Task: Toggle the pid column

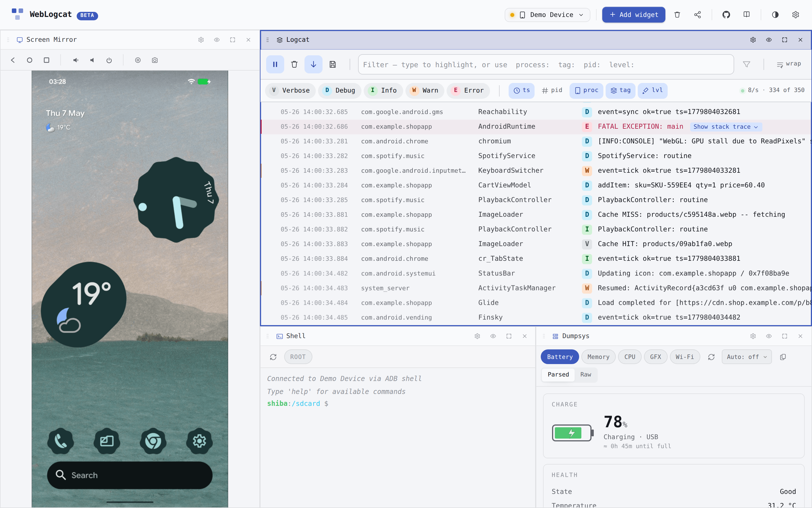Action: [x=552, y=90]
